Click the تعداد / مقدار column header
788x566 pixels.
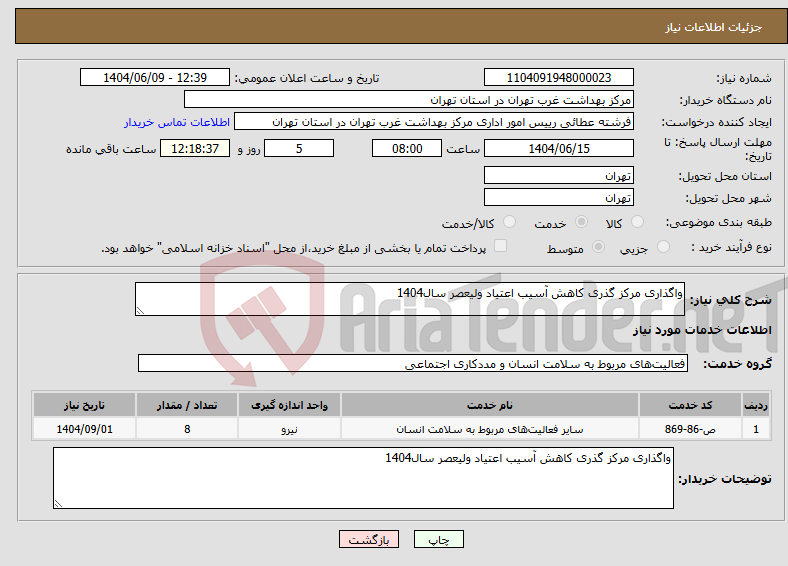click(186, 405)
